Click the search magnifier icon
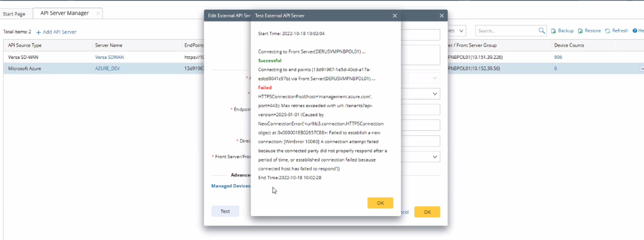The height and width of the screenshot is (240, 644). pos(542,31)
